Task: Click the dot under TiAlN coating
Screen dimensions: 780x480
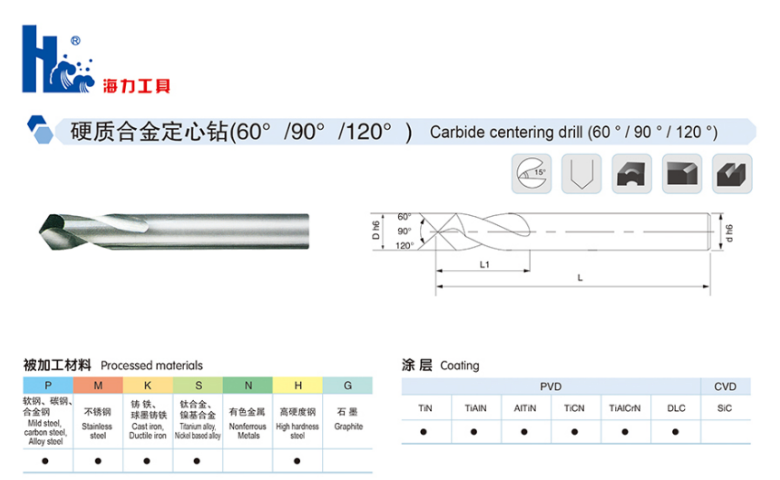Action: coord(474,432)
